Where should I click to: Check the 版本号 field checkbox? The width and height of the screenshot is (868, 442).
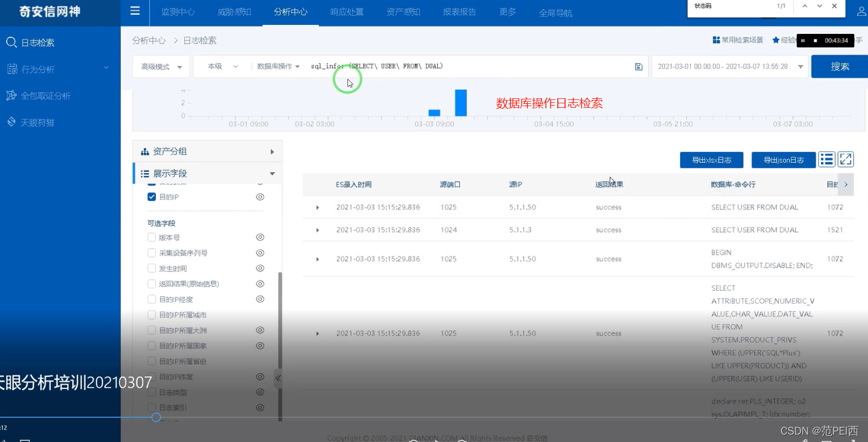click(152, 238)
